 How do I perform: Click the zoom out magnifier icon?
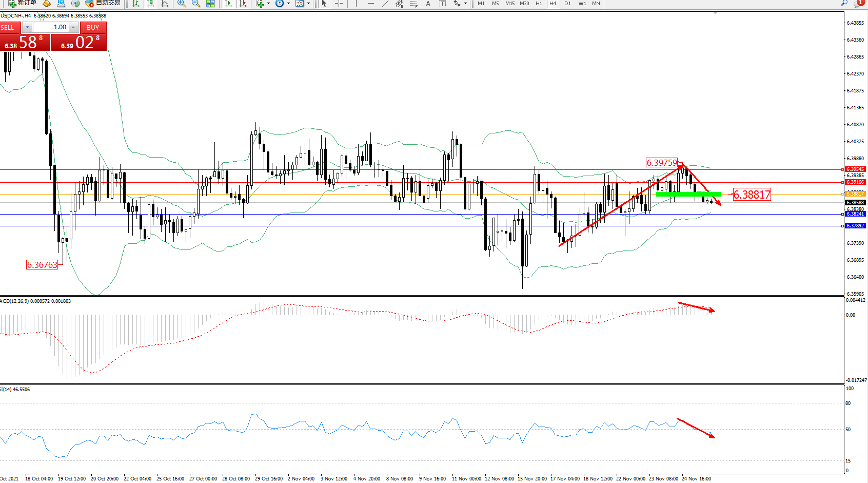click(195, 4)
